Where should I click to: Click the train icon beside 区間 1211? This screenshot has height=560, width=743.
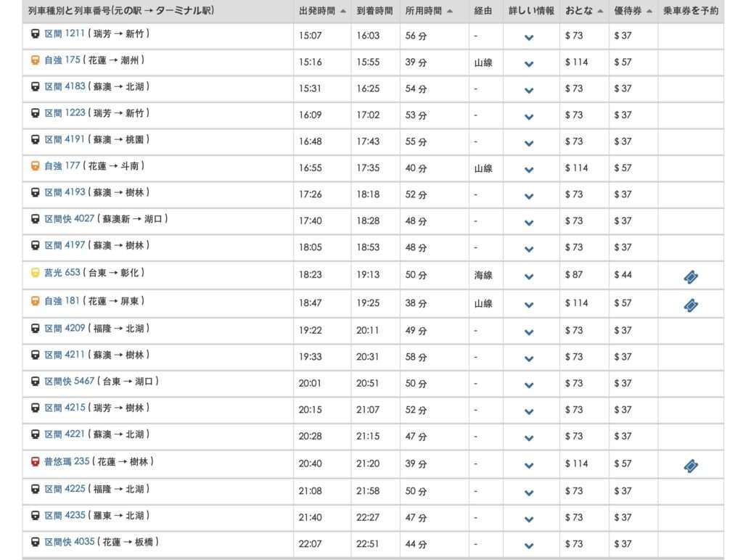tap(35, 34)
